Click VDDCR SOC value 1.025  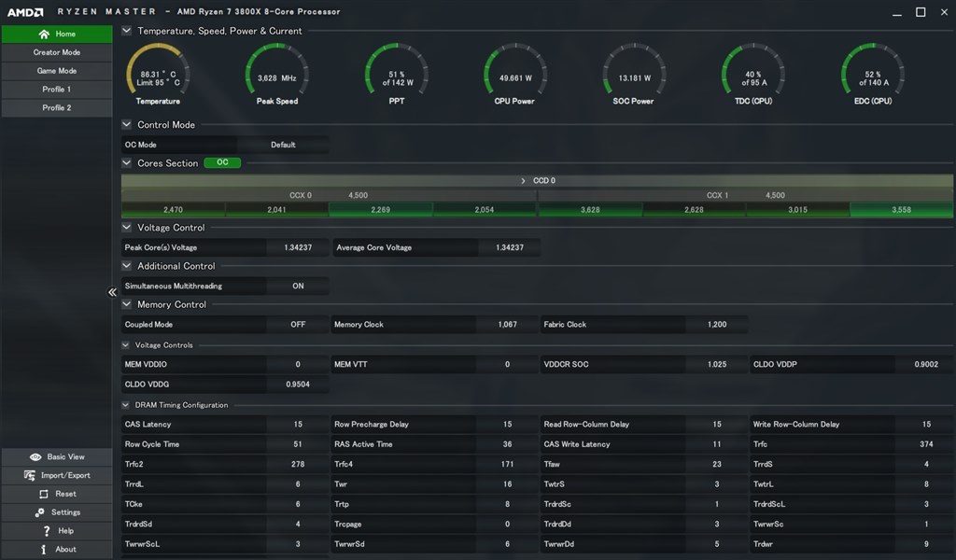pyautogui.click(x=717, y=364)
